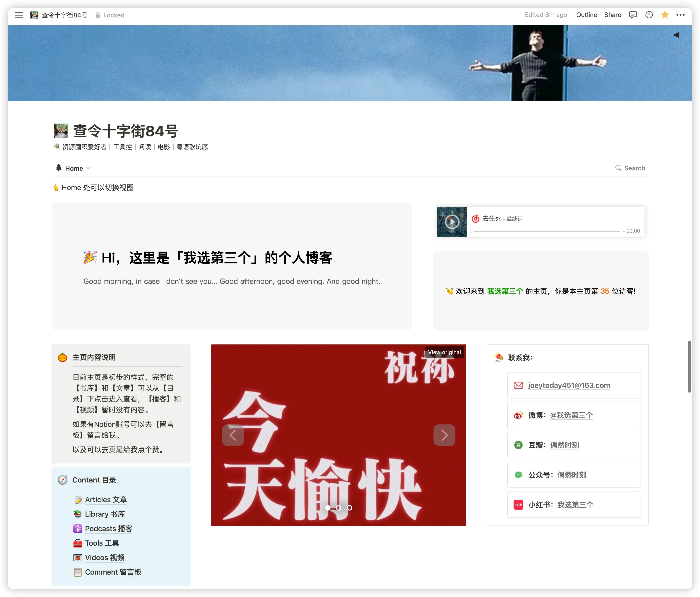Screen dimensions: 700x597
Task: Click the red panda page icon
Action: click(61, 131)
